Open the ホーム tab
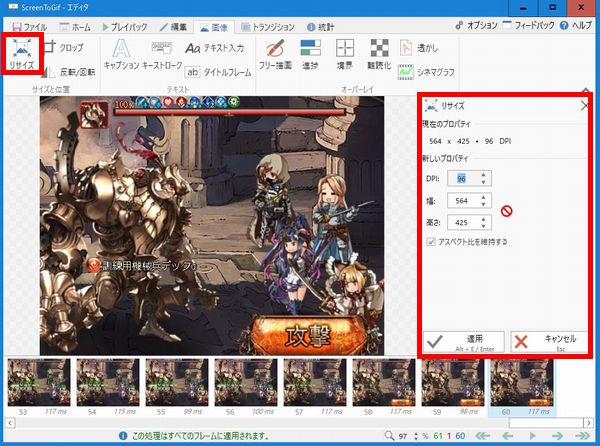The width and height of the screenshot is (600, 446). coord(75,27)
